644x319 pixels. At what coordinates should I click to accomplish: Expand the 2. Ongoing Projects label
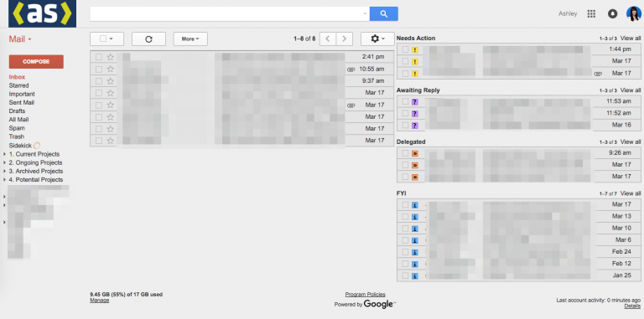click(4, 162)
